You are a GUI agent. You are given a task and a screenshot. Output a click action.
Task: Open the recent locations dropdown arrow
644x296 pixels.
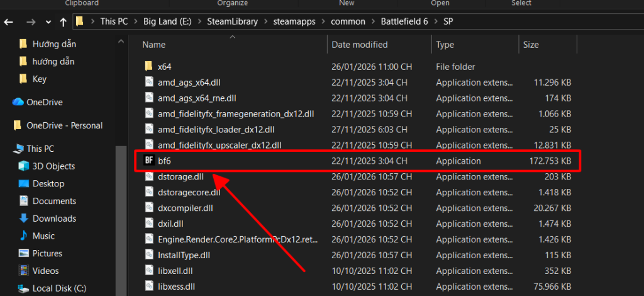point(48,22)
